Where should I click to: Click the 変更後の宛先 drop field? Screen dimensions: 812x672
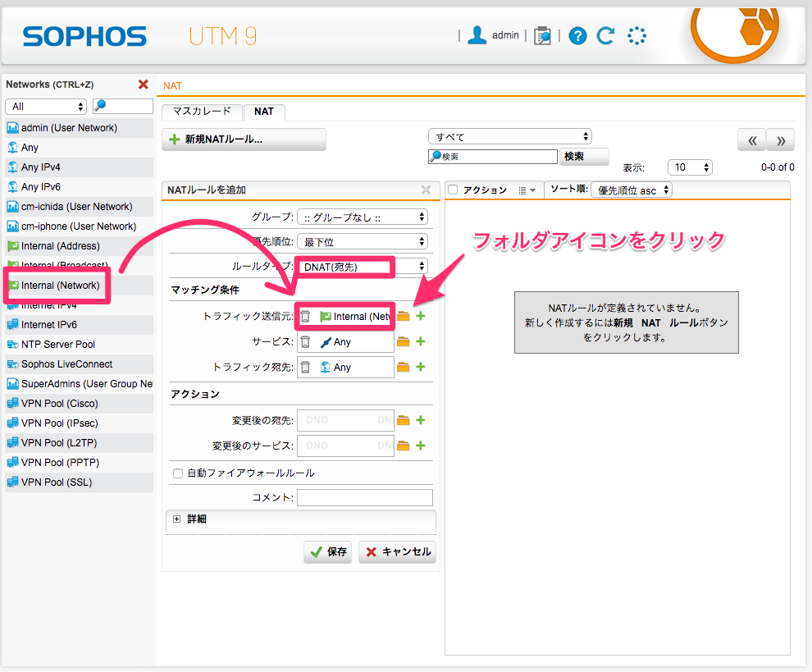click(x=345, y=420)
